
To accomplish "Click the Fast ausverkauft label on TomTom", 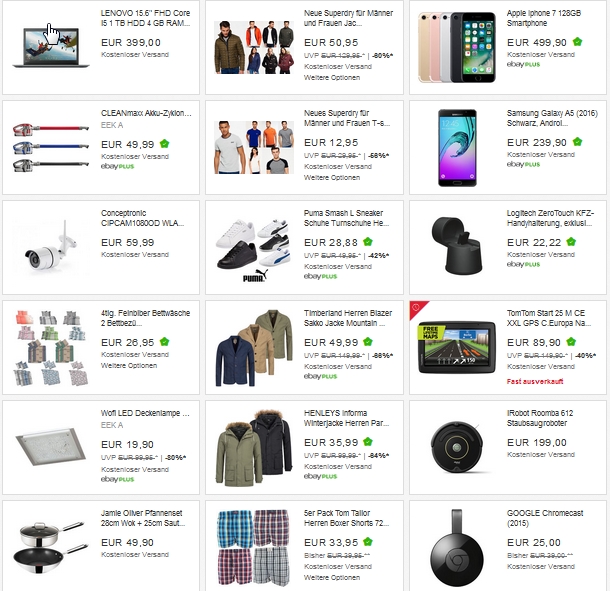I will pos(535,381).
